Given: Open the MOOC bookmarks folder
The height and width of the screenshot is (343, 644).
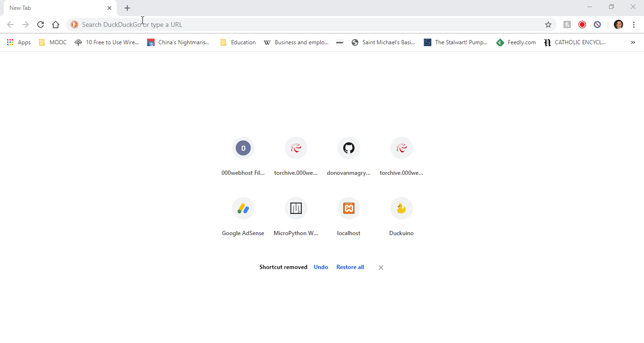Looking at the screenshot, I should [52, 42].
